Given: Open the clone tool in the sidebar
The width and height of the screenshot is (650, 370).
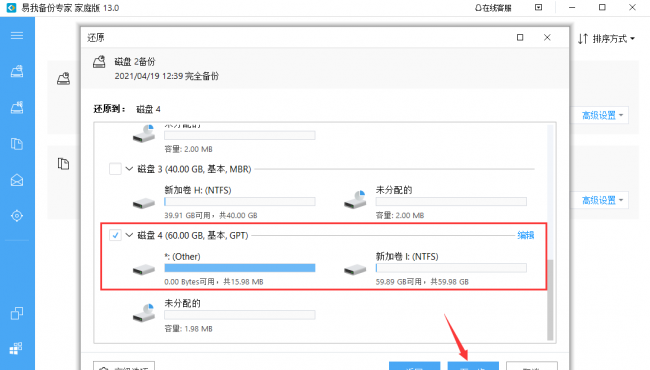Looking at the screenshot, I should tap(17, 313).
